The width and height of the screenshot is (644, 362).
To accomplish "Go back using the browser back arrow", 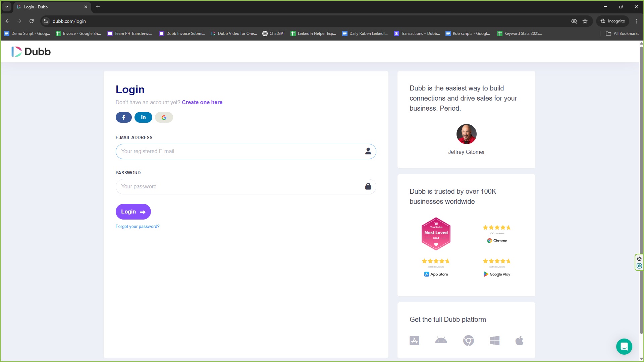I will [x=7, y=21].
